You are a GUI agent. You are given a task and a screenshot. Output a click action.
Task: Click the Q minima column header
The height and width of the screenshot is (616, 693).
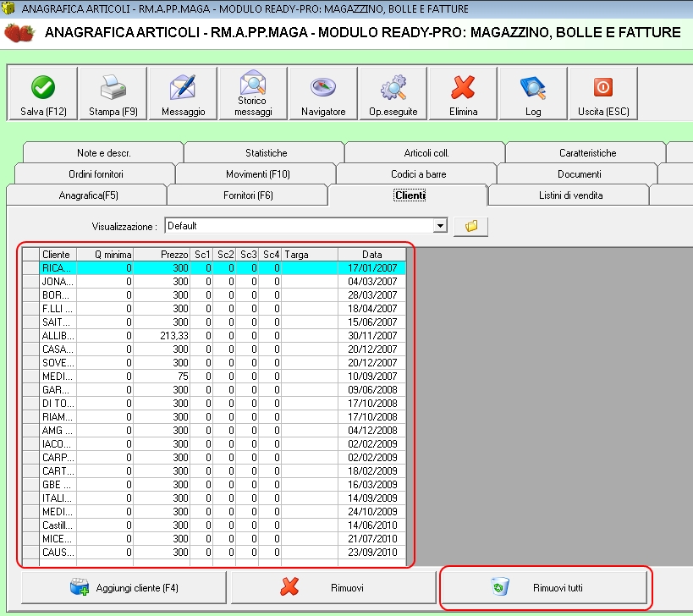point(105,255)
